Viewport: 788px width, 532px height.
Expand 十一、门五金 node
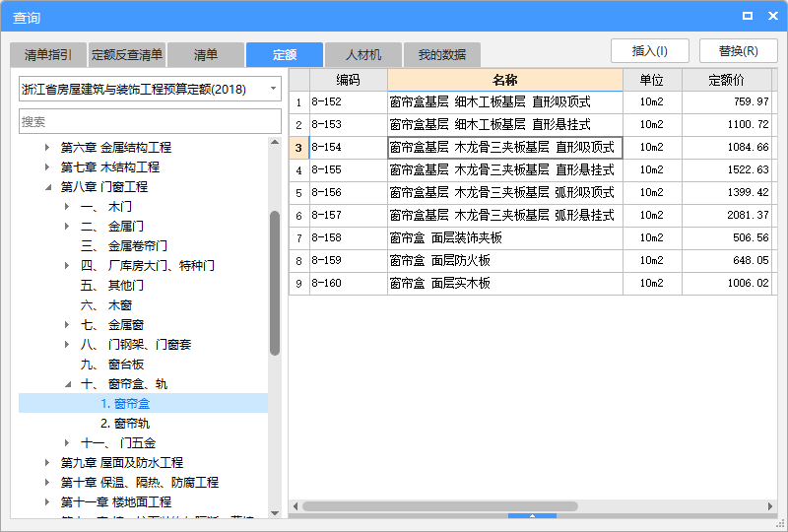(x=67, y=443)
